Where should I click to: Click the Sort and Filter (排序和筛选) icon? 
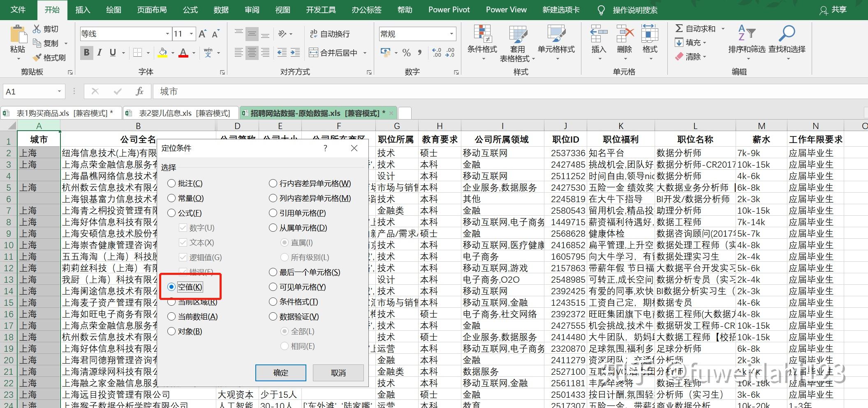click(747, 33)
